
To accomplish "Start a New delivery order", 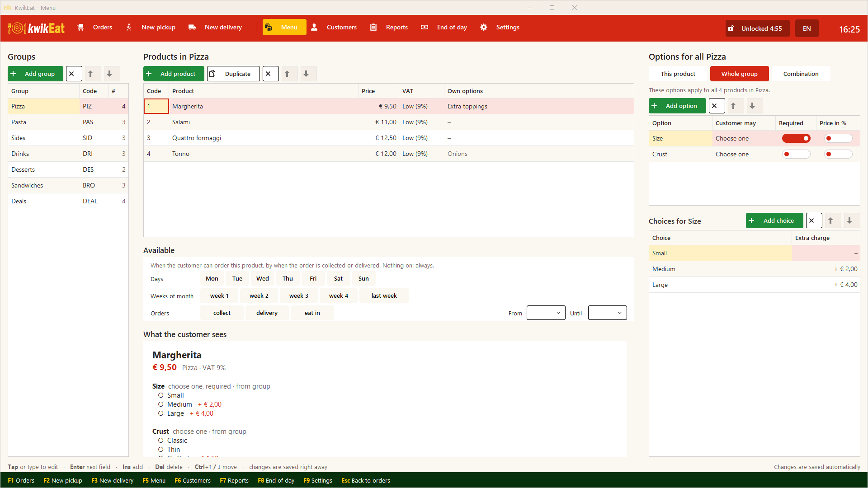I will pyautogui.click(x=216, y=27).
